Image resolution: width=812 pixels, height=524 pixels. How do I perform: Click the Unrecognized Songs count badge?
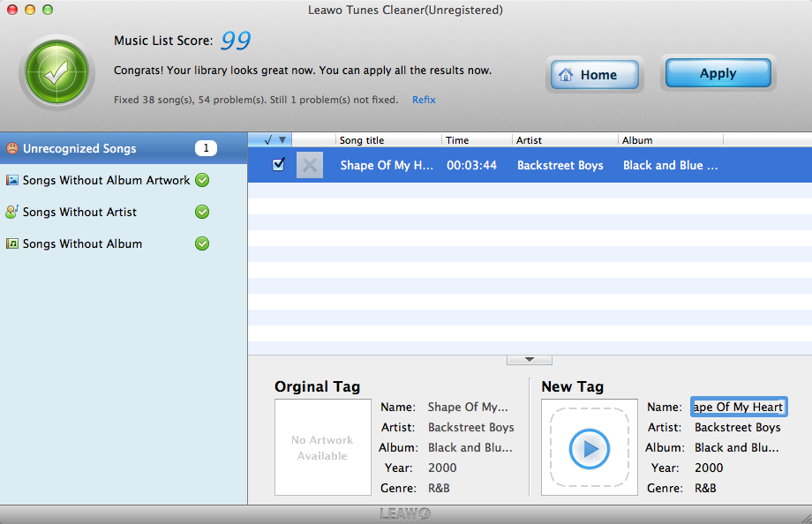tap(206, 148)
